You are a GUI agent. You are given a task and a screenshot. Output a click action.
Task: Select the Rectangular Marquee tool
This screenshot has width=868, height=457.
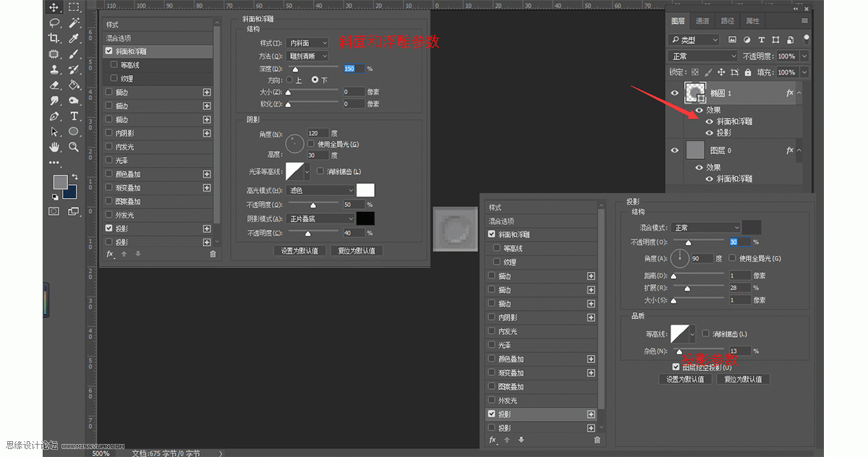point(74,7)
